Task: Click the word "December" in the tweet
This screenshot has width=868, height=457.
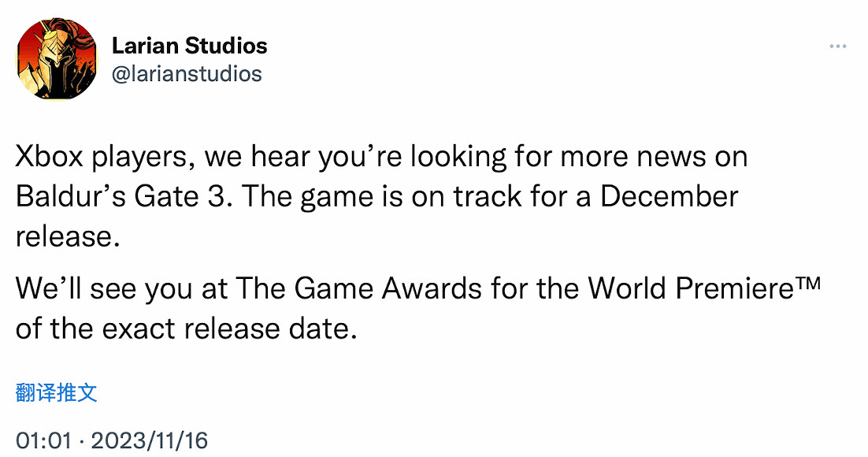Action: [669, 195]
